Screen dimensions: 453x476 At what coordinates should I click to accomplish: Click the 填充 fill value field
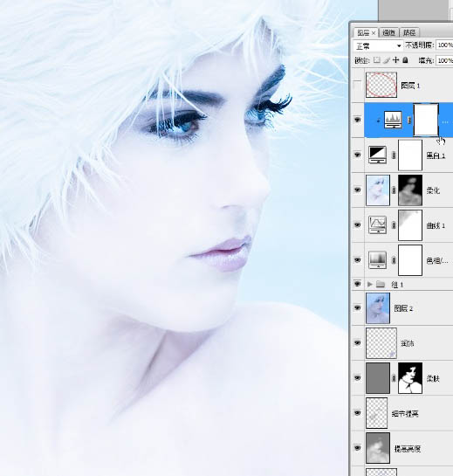click(444, 60)
